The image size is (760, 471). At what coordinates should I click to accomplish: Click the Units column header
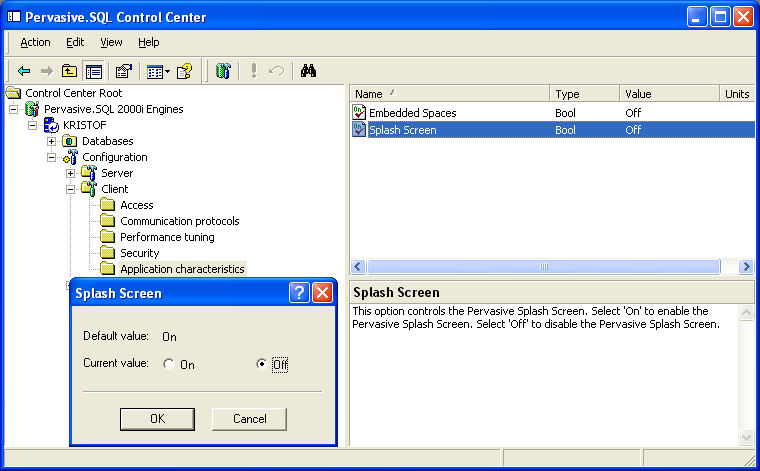737,94
